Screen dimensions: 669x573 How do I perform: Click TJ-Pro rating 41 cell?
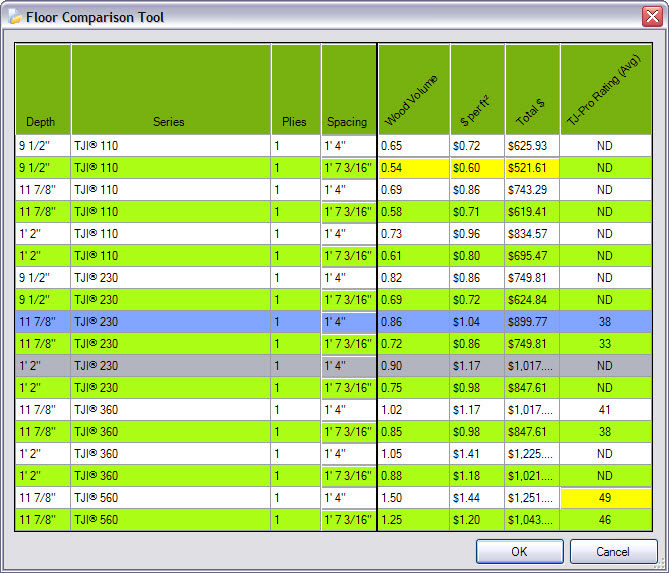pyautogui.click(x=606, y=410)
